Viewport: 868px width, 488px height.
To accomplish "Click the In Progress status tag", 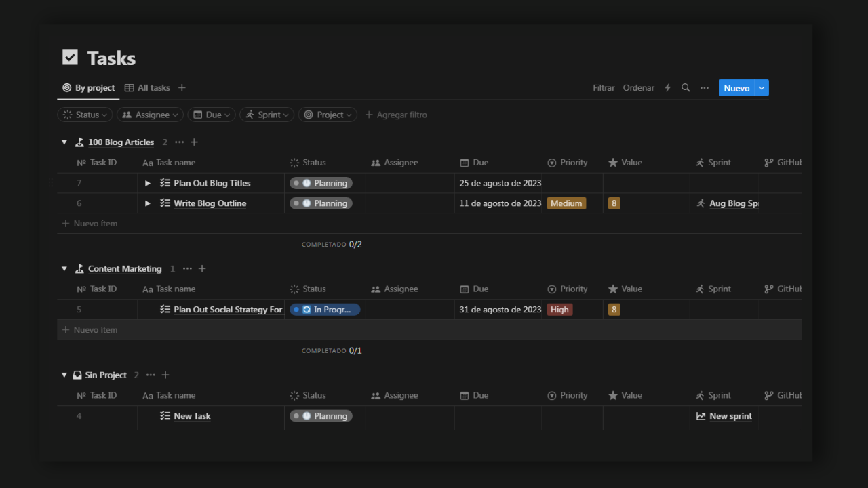I will point(325,310).
